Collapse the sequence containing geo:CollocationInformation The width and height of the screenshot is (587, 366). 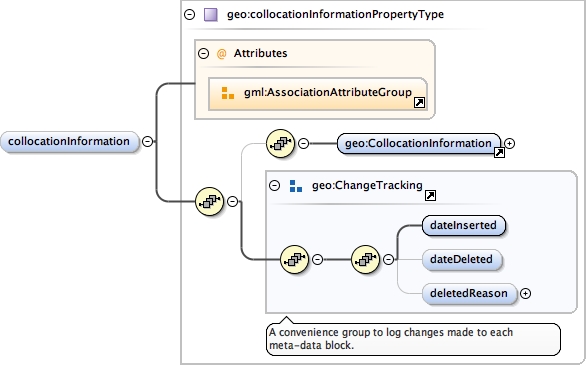(x=304, y=143)
